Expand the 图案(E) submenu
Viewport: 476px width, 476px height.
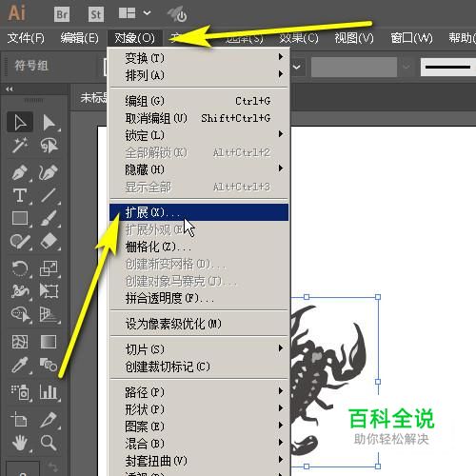(x=199, y=426)
